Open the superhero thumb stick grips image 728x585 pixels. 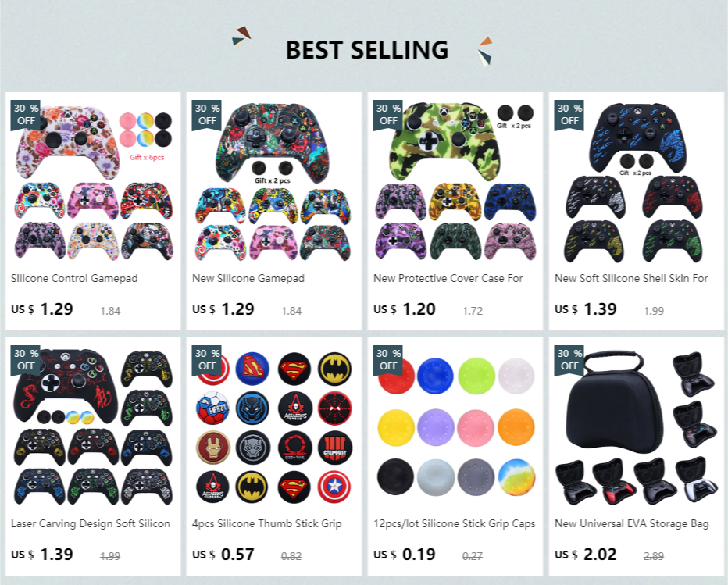274,426
